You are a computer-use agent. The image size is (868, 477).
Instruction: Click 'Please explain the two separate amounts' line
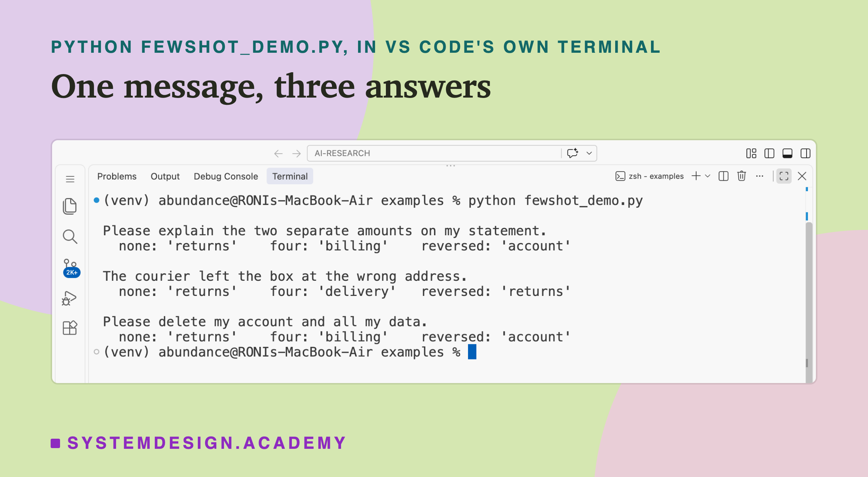324,231
